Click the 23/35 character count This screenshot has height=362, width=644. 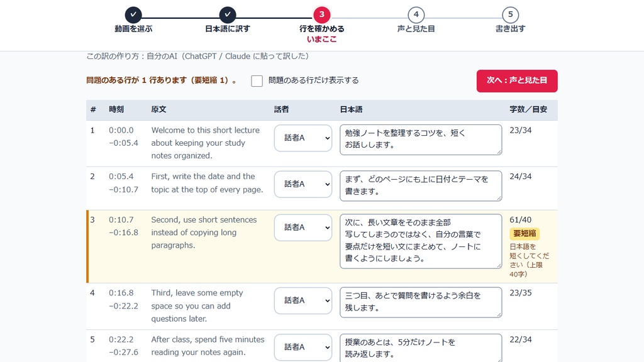[520, 293]
